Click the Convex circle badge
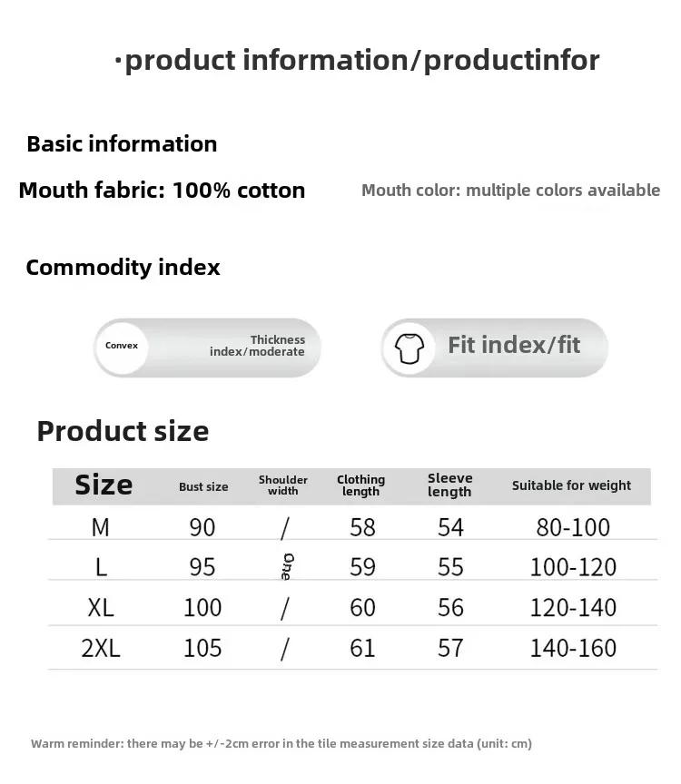The height and width of the screenshot is (784, 681). click(122, 348)
